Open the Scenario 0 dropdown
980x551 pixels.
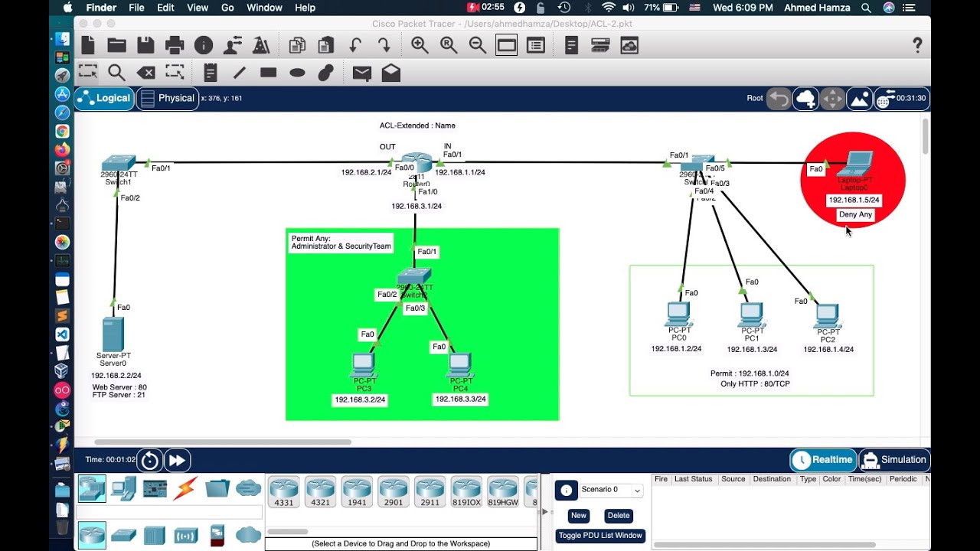point(611,490)
